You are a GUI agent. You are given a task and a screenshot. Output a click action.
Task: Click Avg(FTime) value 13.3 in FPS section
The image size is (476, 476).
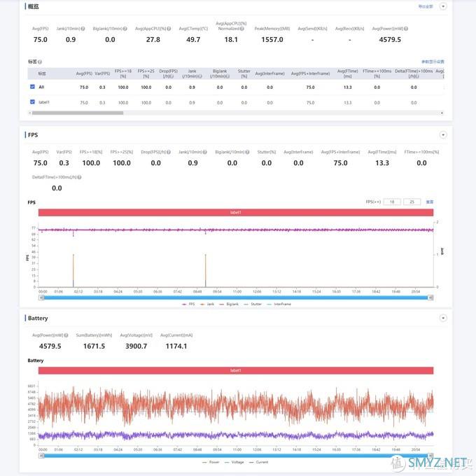point(382,163)
